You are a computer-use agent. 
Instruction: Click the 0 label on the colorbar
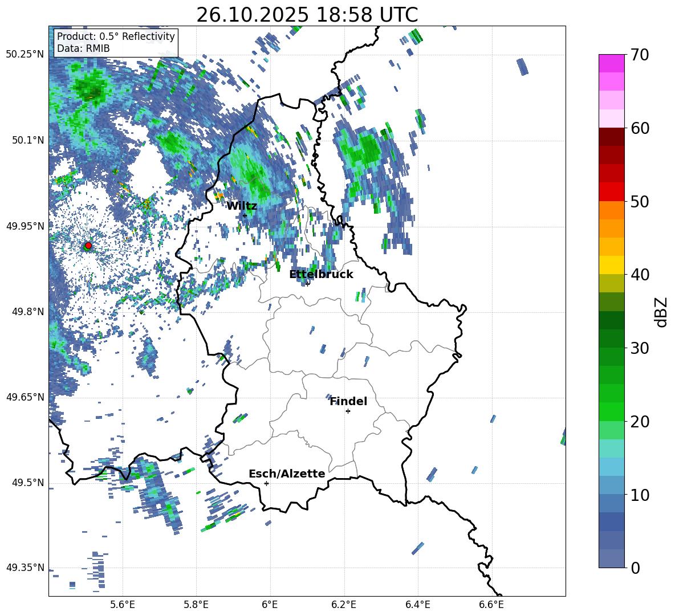[x=635, y=568]
